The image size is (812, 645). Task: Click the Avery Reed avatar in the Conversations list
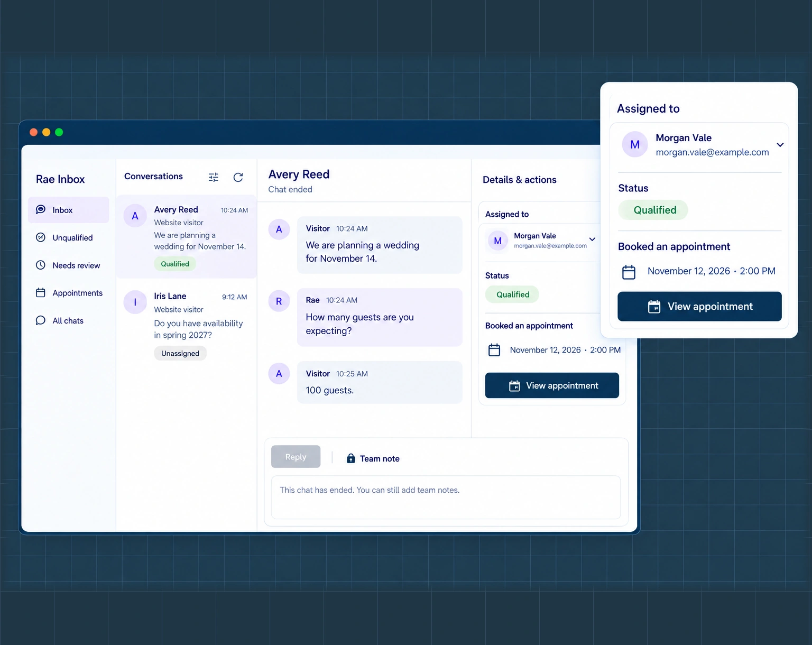tap(135, 216)
